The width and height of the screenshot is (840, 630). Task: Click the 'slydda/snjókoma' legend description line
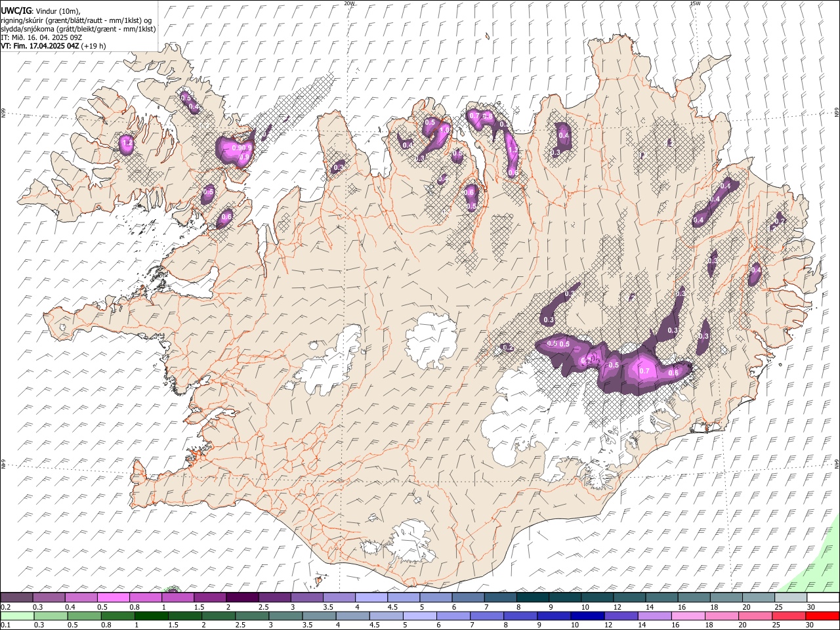coord(78,28)
